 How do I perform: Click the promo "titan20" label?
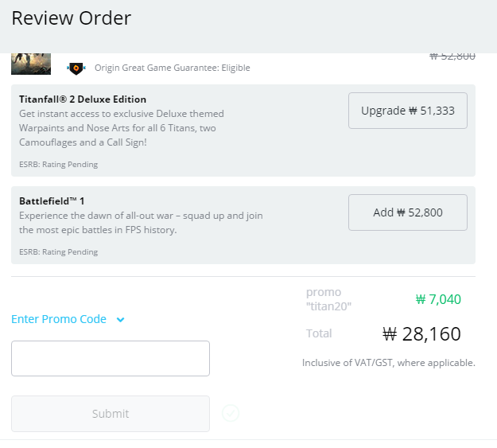pos(328,299)
